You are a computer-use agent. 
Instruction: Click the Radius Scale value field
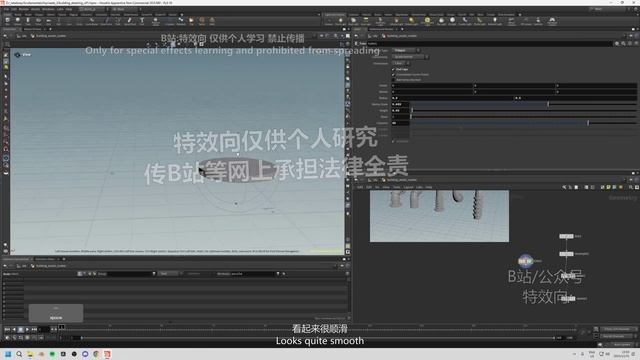click(400, 104)
